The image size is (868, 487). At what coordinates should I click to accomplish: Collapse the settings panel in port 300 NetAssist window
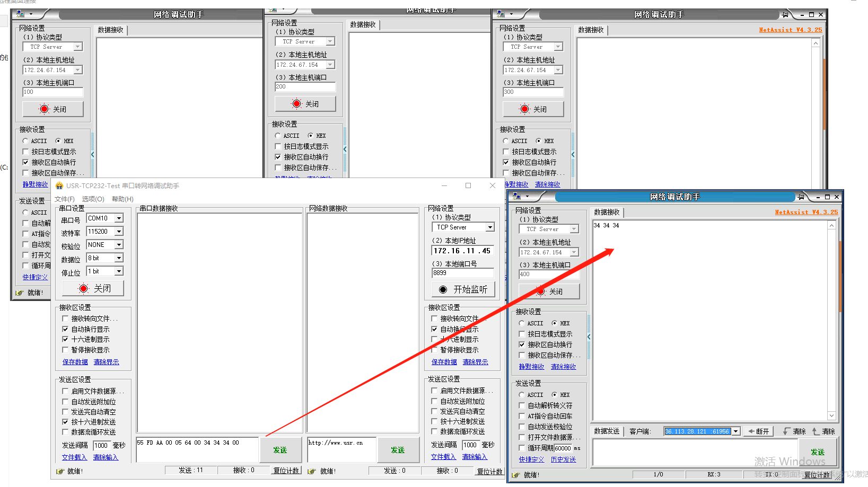(573, 154)
